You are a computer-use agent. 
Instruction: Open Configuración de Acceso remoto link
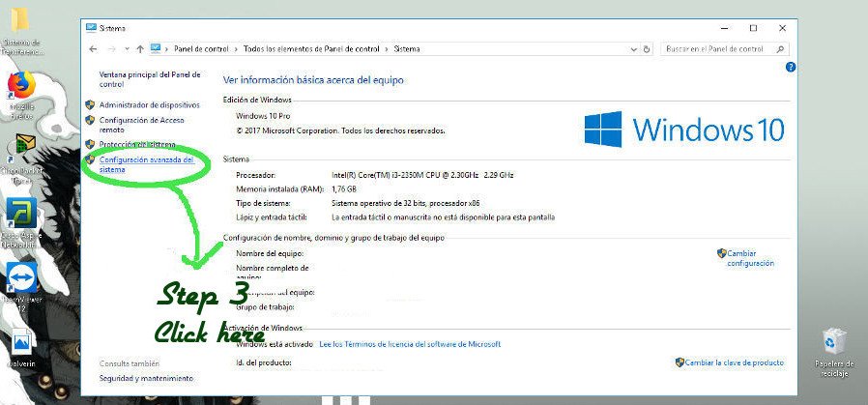[142, 125]
